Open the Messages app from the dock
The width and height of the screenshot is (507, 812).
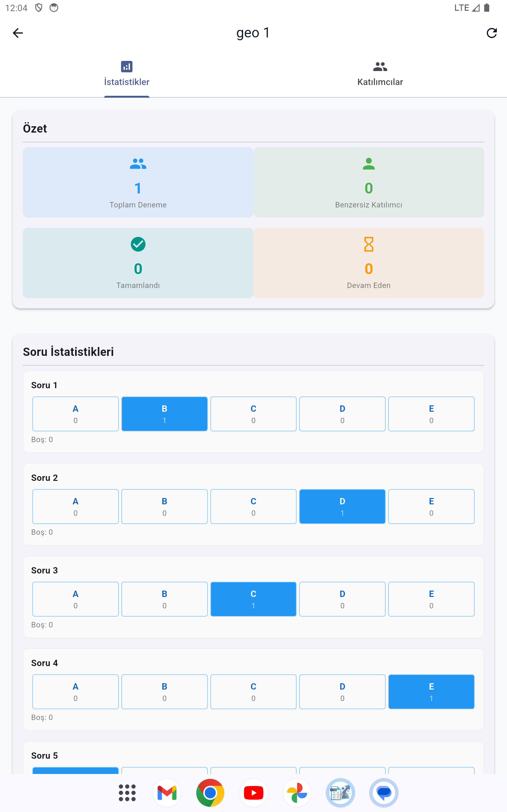coord(384,793)
